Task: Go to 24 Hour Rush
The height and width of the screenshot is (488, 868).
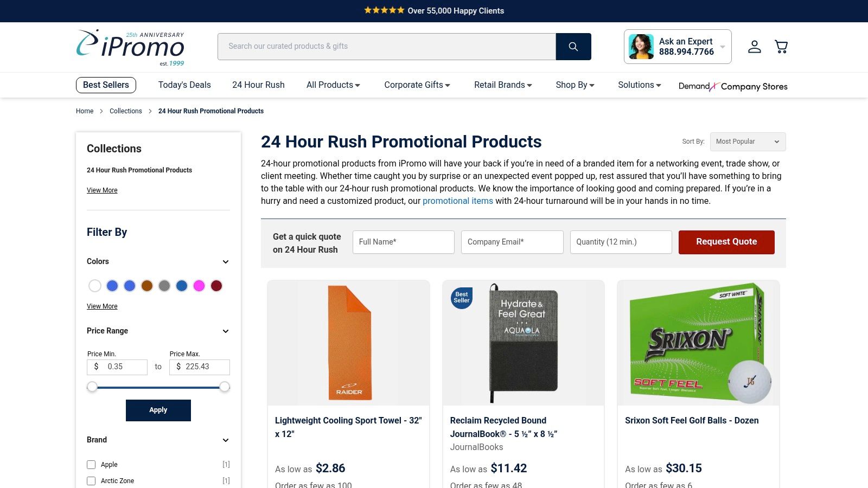Action: pyautogui.click(x=258, y=85)
